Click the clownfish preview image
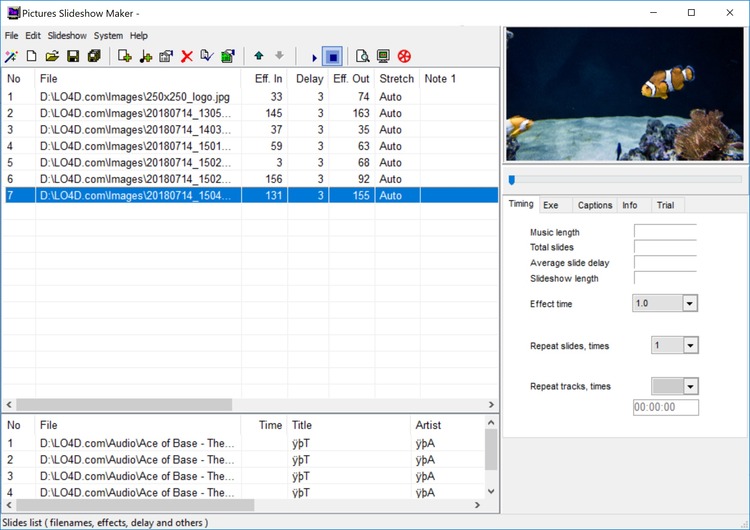This screenshot has width=750, height=530. [625, 94]
